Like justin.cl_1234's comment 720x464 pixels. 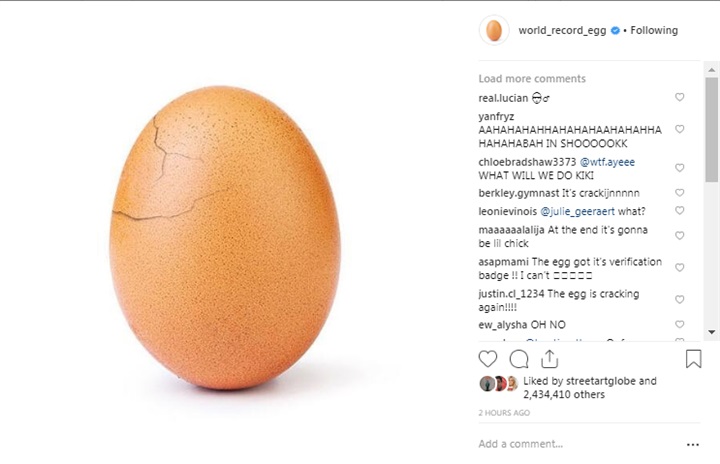[680, 300]
